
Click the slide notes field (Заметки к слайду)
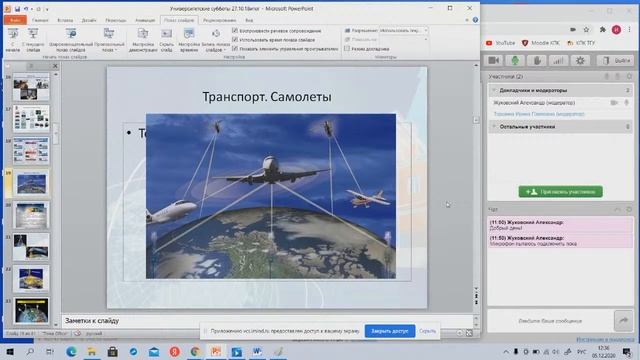[x=267, y=321]
